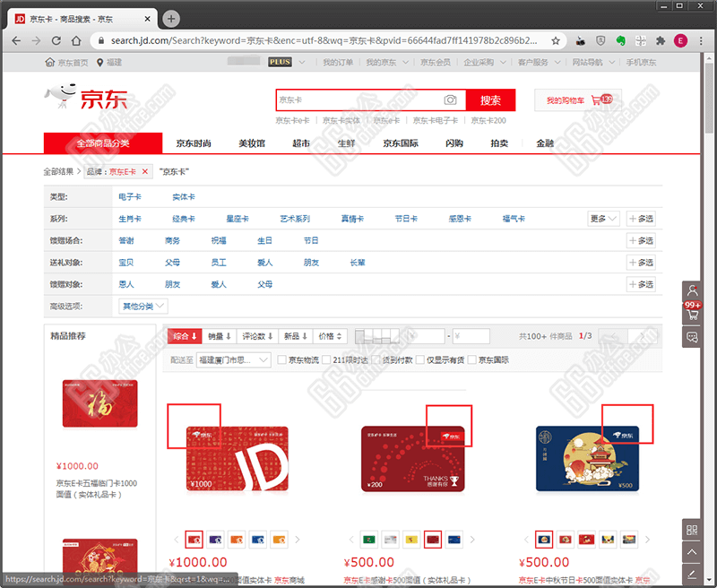Open 超市 navigation item
The width and height of the screenshot is (717, 588).
tap(301, 143)
